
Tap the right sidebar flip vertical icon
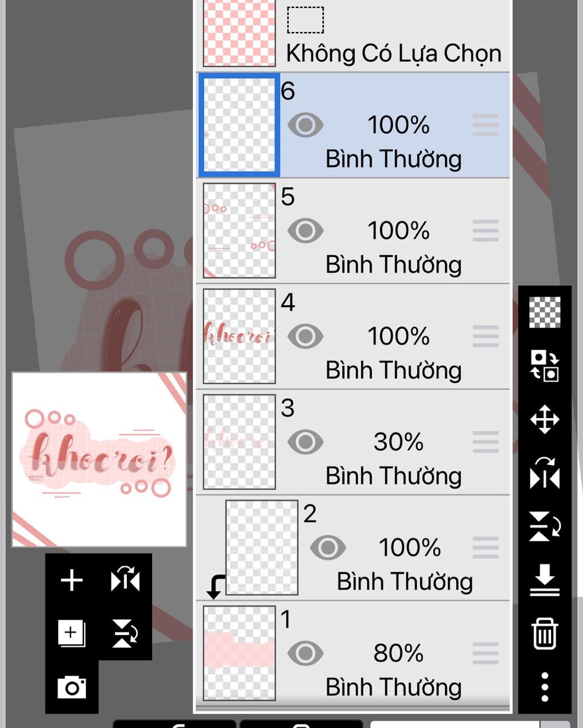point(545,526)
